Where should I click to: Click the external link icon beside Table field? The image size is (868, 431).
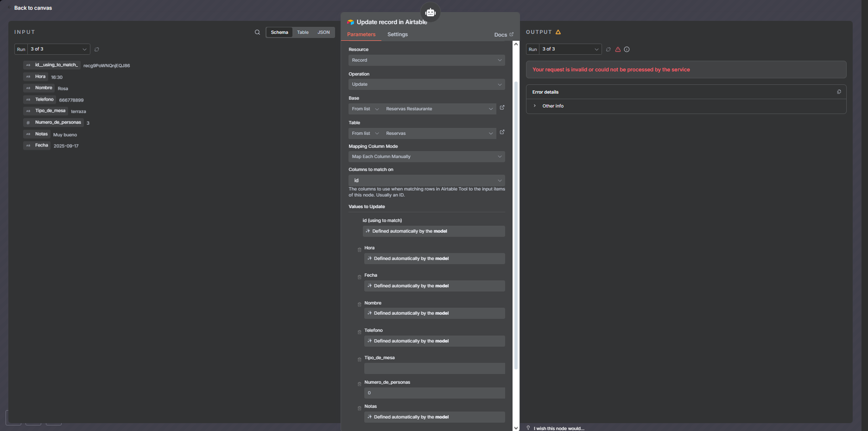502,132
